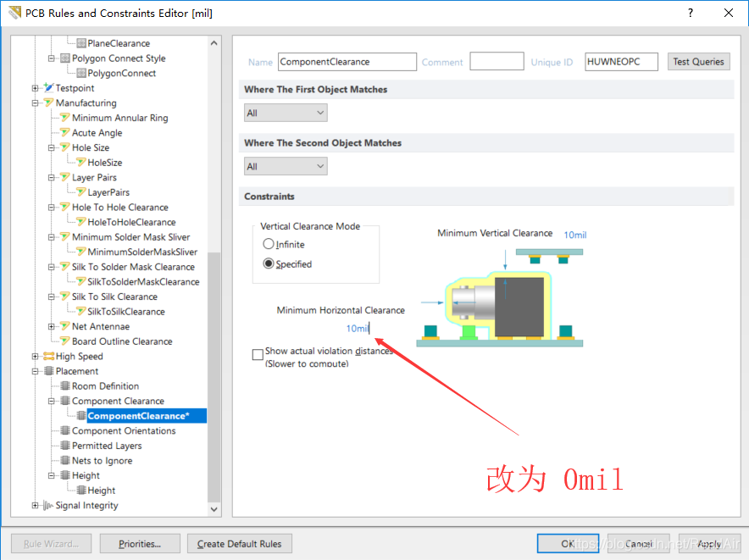
Task: Expand the Net Antennae tree node
Action: point(51,326)
